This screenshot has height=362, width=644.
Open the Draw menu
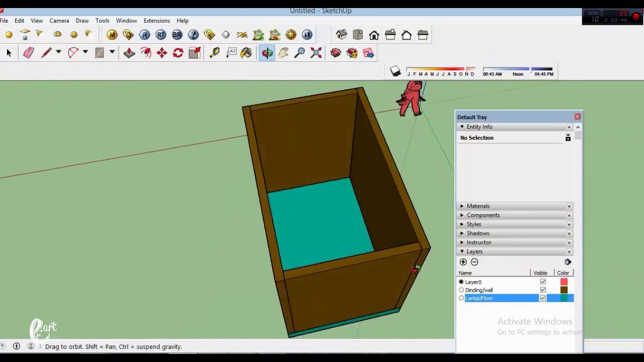click(x=82, y=21)
